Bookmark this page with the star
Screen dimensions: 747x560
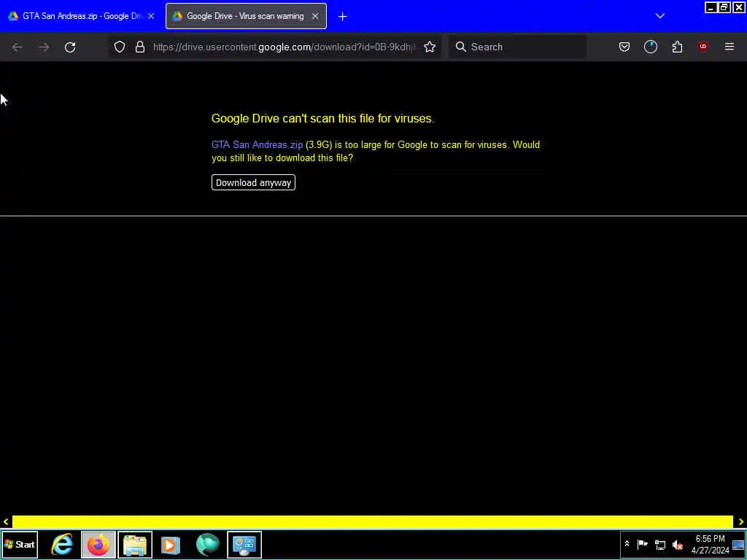coord(430,47)
